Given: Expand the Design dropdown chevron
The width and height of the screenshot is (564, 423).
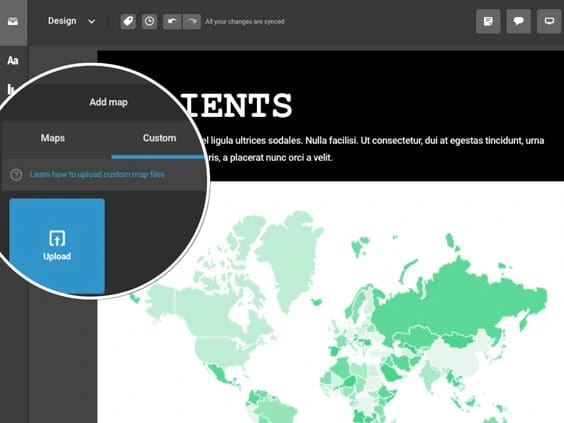Looking at the screenshot, I should [x=92, y=22].
